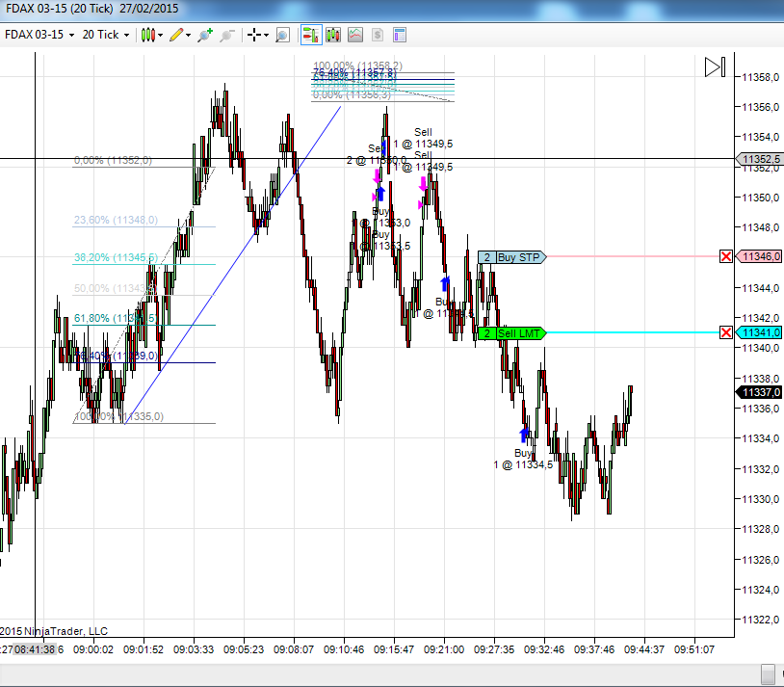Open the chart properties icon

[x=400, y=35]
